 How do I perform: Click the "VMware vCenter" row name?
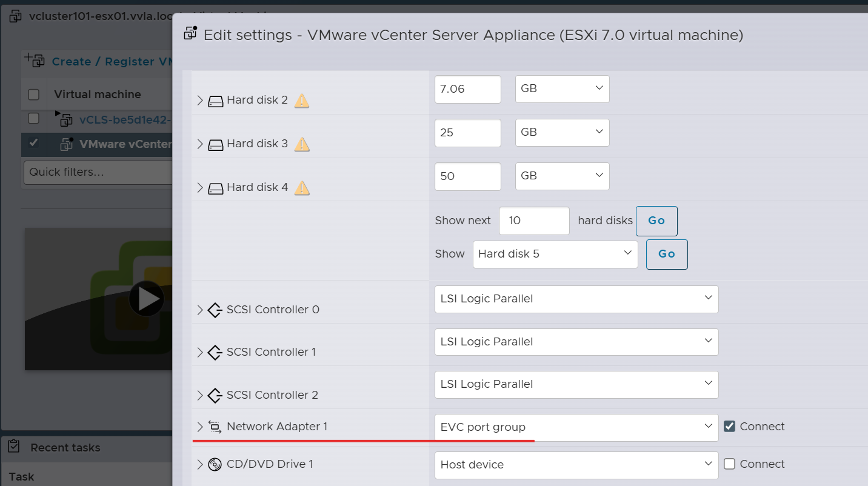pos(126,144)
